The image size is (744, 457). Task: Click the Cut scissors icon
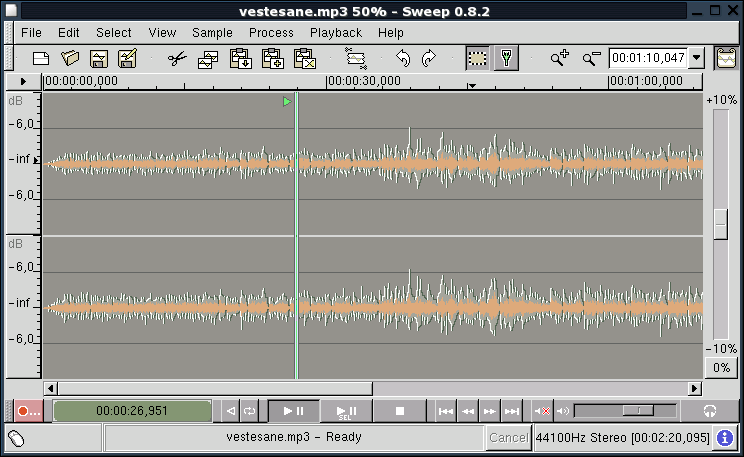pos(177,59)
